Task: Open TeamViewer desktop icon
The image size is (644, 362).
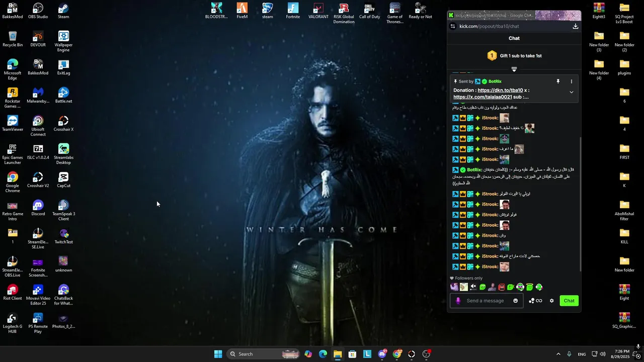Action: pos(13,124)
